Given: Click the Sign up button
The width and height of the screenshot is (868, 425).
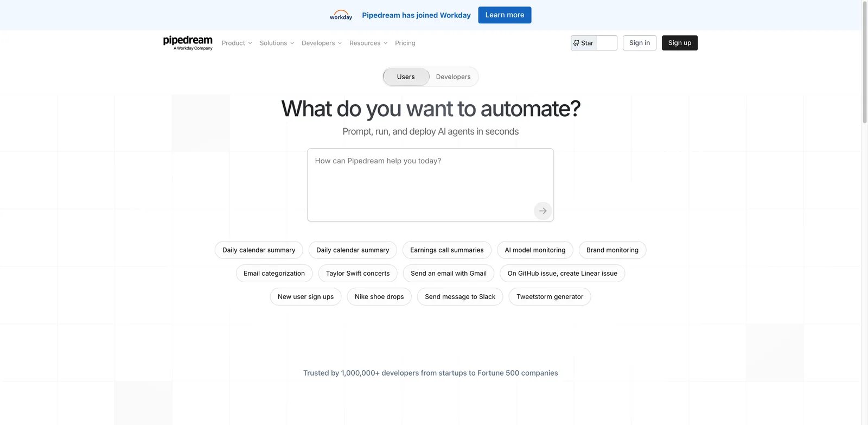Looking at the screenshot, I should click(x=680, y=43).
